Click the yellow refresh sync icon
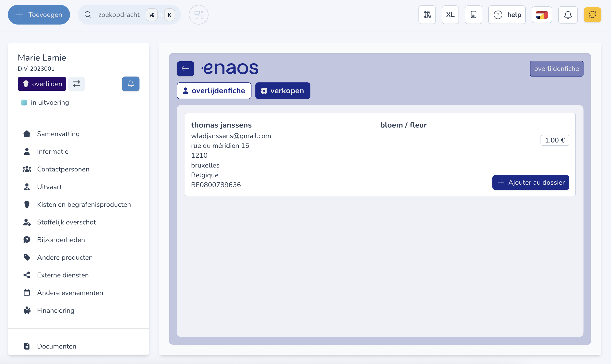Image resolution: width=611 pixels, height=364 pixels. click(592, 15)
